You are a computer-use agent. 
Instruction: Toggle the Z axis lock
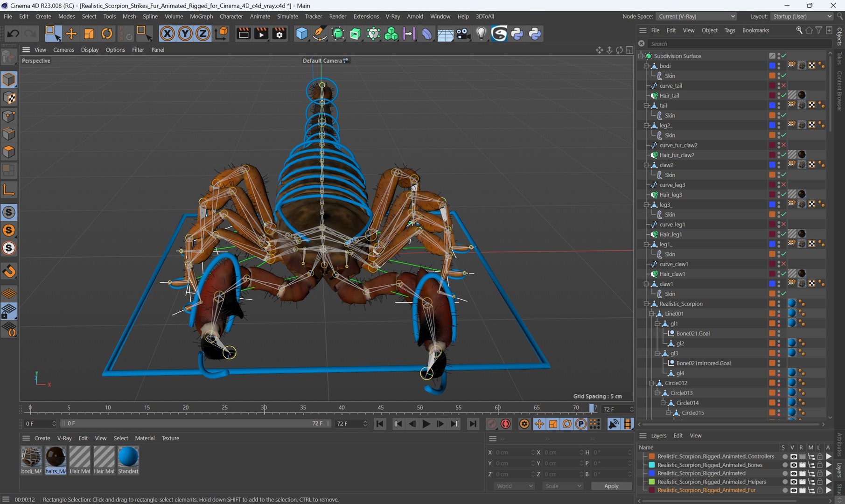click(x=203, y=34)
